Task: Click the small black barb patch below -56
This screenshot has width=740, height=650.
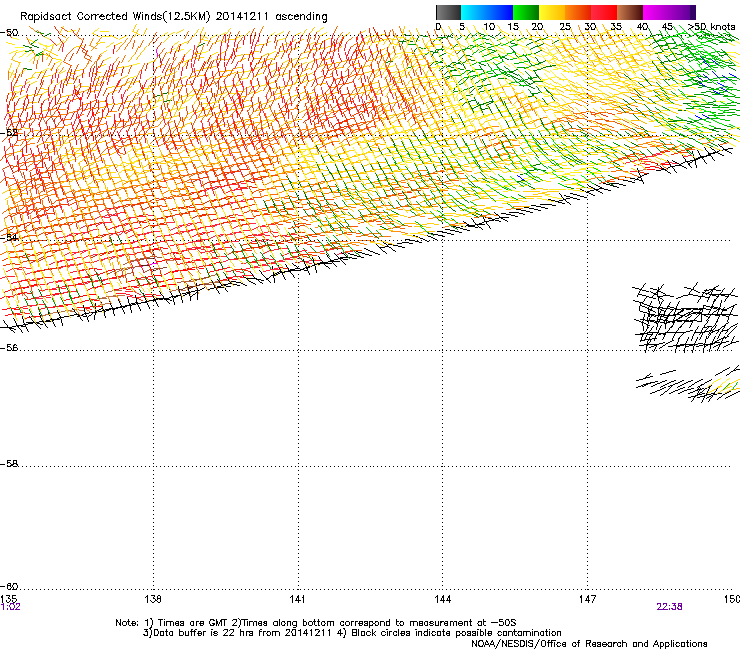Action: [689, 384]
